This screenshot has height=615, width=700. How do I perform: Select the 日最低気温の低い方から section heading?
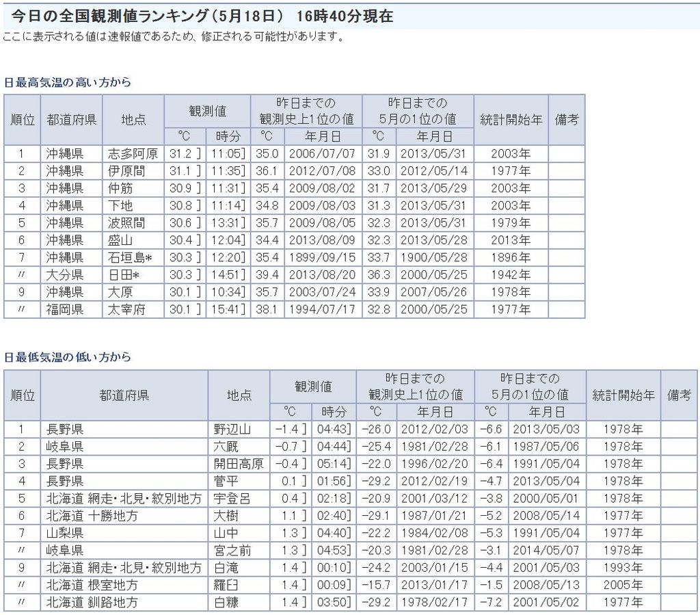(67, 357)
